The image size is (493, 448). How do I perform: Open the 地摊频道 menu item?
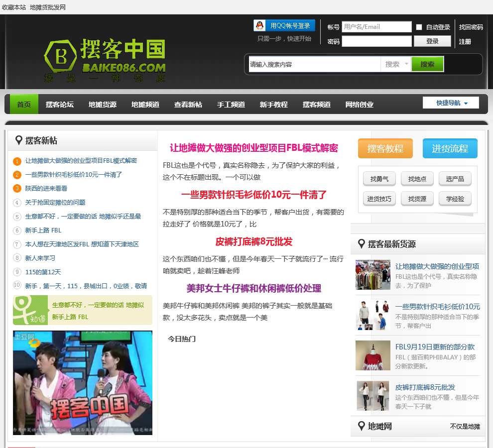[145, 105]
